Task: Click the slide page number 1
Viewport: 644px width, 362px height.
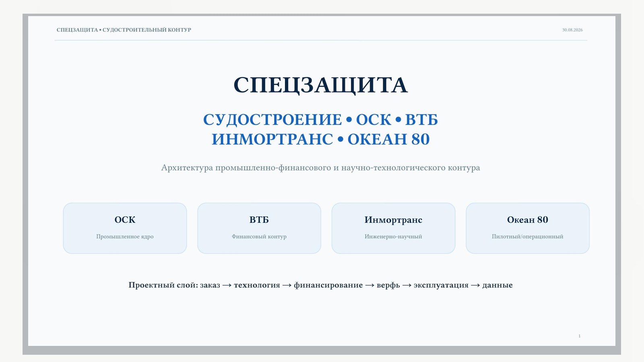Action: coord(580,336)
